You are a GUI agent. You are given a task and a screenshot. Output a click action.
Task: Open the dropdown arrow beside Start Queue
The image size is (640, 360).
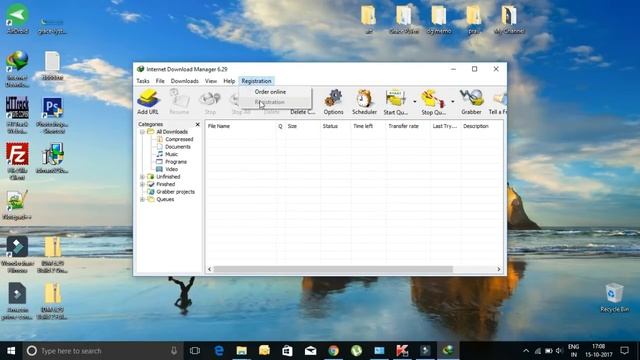[x=414, y=102]
